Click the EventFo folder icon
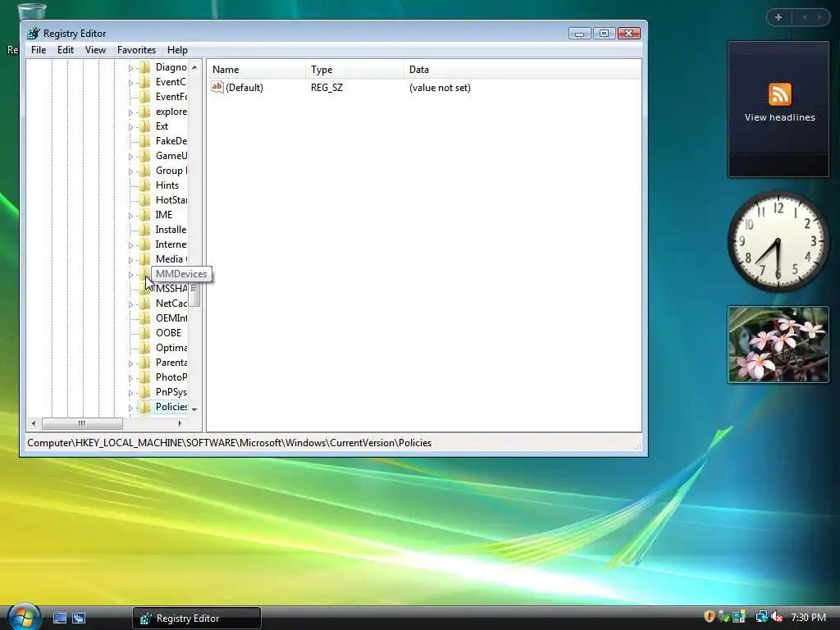This screenshot has width=840, height=630. tap(144, 97)
